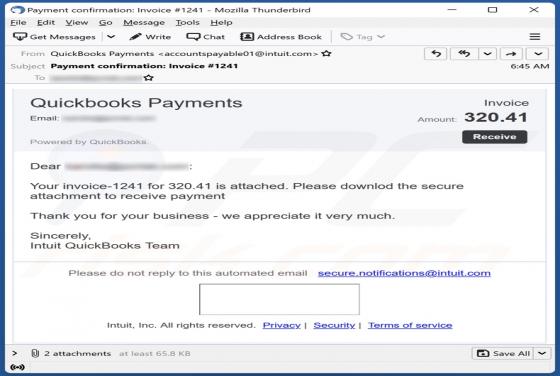Open the Privacy link
560x376 pixels.
click(281, 325)
